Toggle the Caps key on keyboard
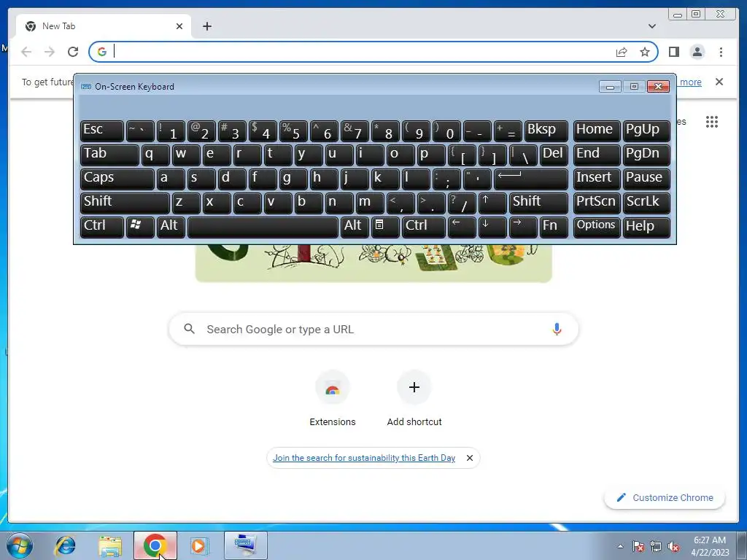The height and width of the screenshot is (560, 747). pos(117,179)
